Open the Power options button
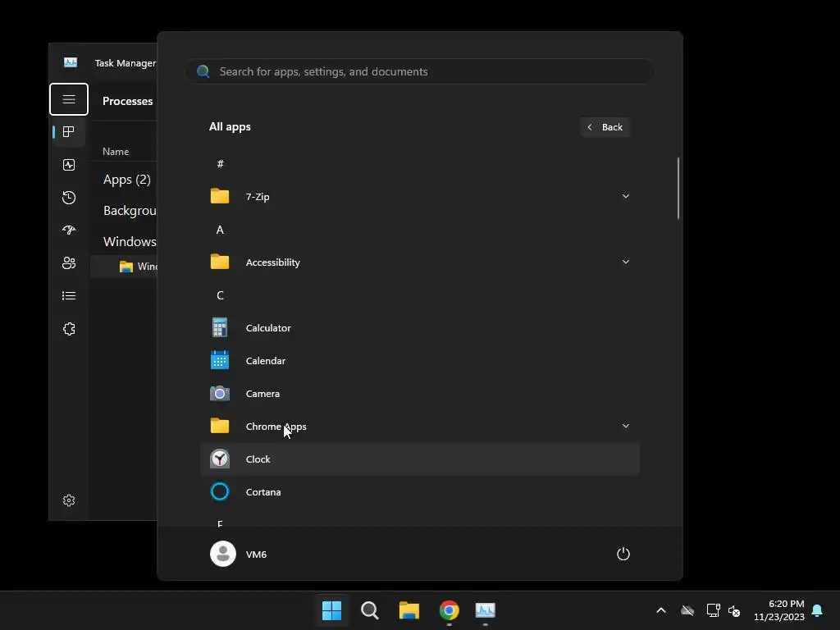 click(x=623, y=554)
